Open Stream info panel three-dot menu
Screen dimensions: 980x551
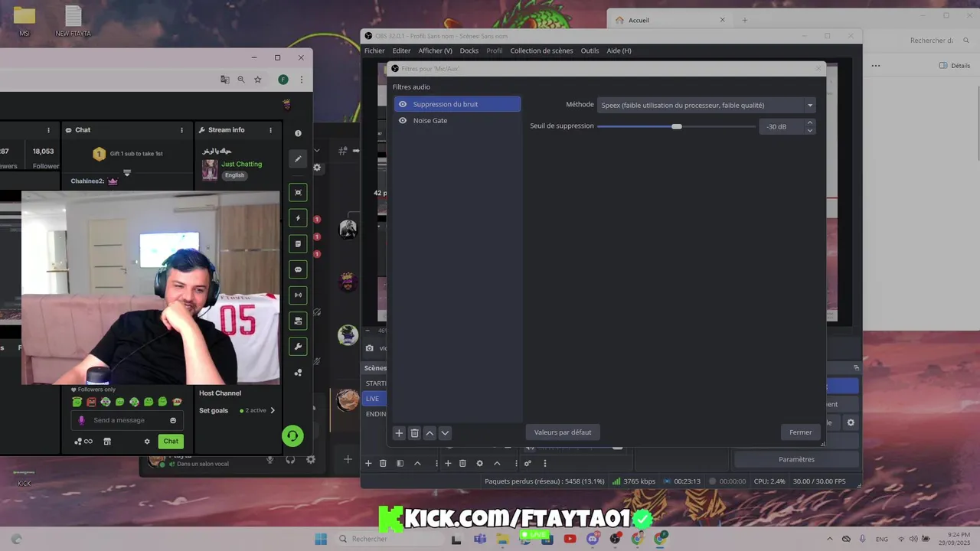click(x=270, y=130)
